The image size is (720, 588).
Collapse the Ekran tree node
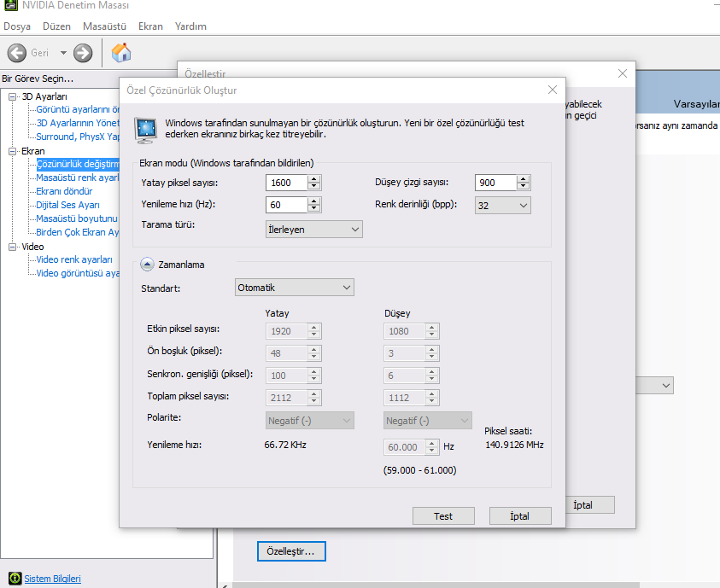(x=13, y=151)
